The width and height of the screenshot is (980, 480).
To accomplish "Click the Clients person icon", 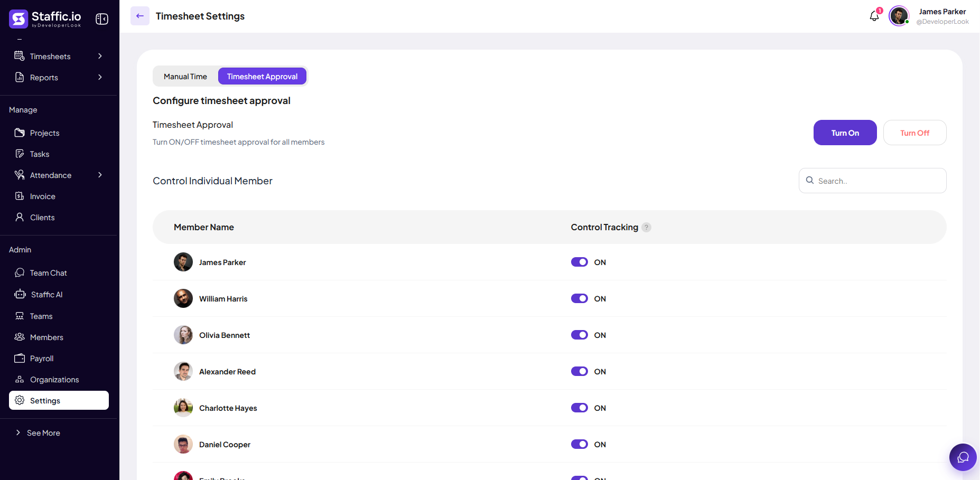I will point(20,217).
